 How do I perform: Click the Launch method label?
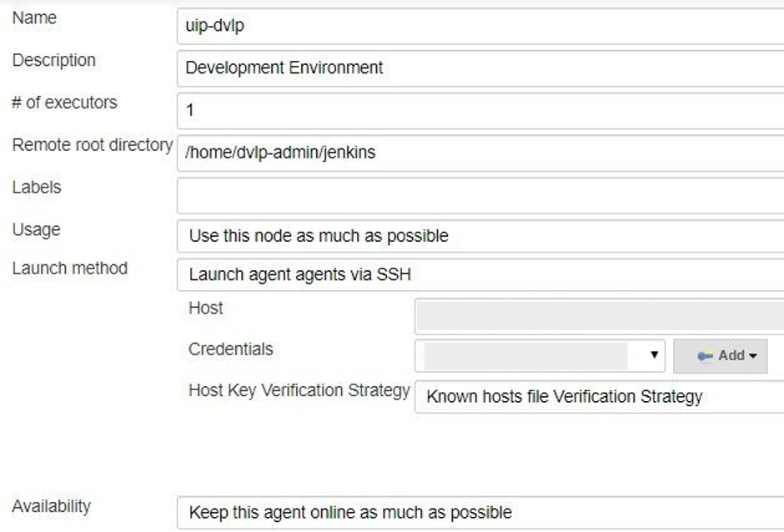pyautogui.click(x=69, y=269)
